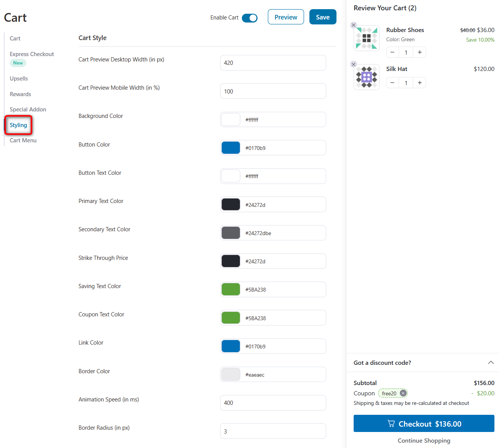Image resolution: width=499 pixels, height=448 pixels.
Task: Open the Button Text Color swatch
Action: coord(231,176)
